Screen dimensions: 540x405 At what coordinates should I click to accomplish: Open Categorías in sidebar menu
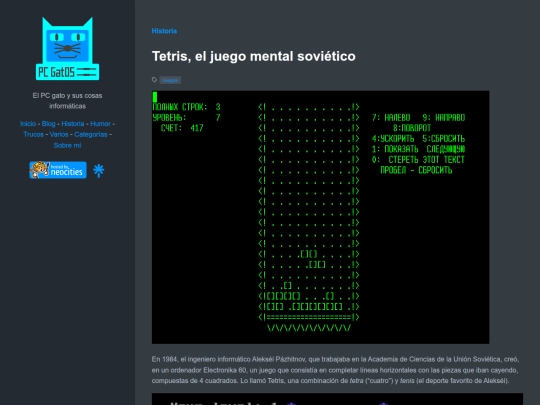coord(91,134)
